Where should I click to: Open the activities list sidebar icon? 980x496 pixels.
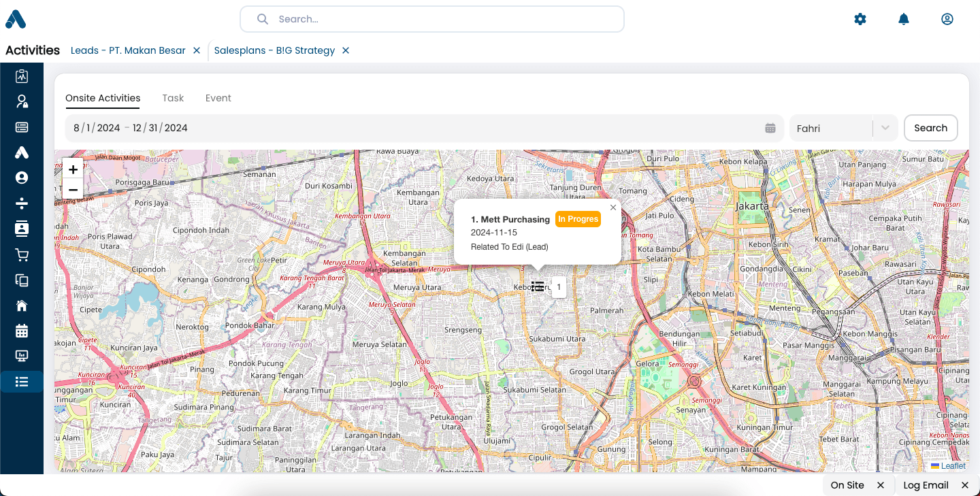click(x=22, y=382)
